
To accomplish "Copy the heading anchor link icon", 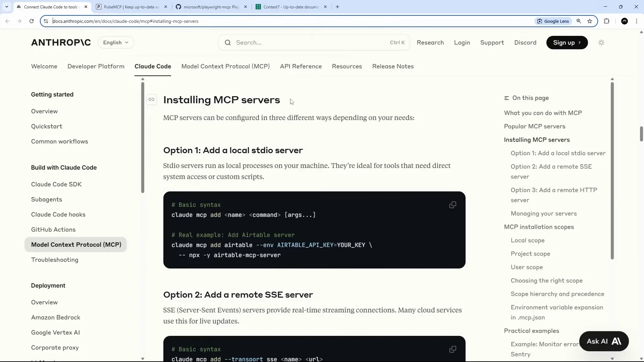I will (151, 100).
